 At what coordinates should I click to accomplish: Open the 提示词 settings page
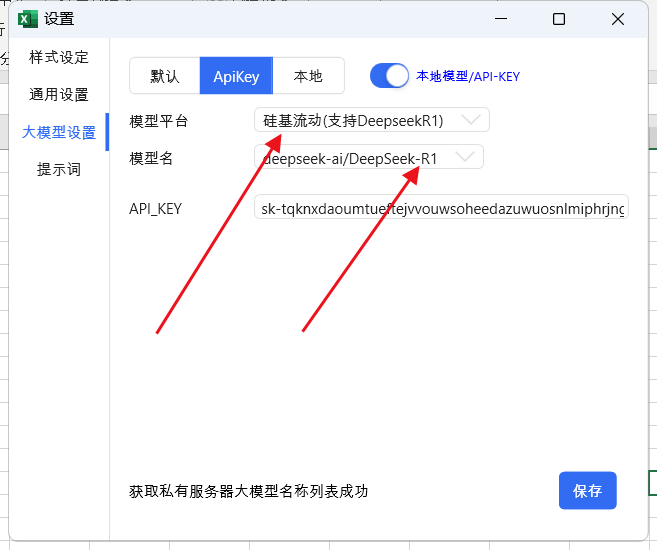coord(59,169)
